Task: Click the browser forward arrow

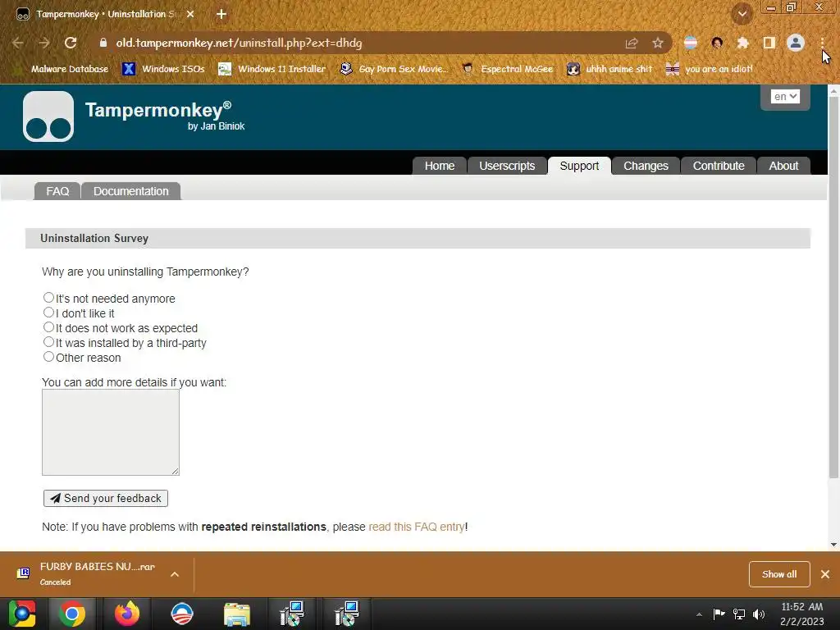Action: point(44,43)
